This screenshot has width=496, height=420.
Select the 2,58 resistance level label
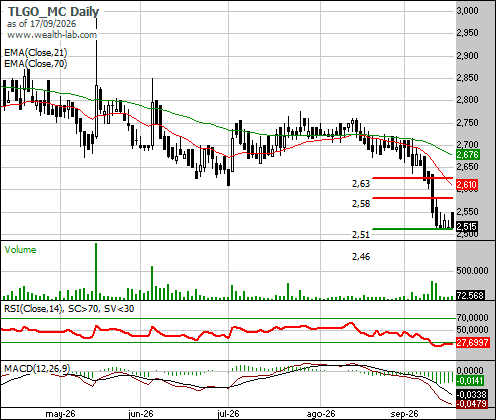361,203
